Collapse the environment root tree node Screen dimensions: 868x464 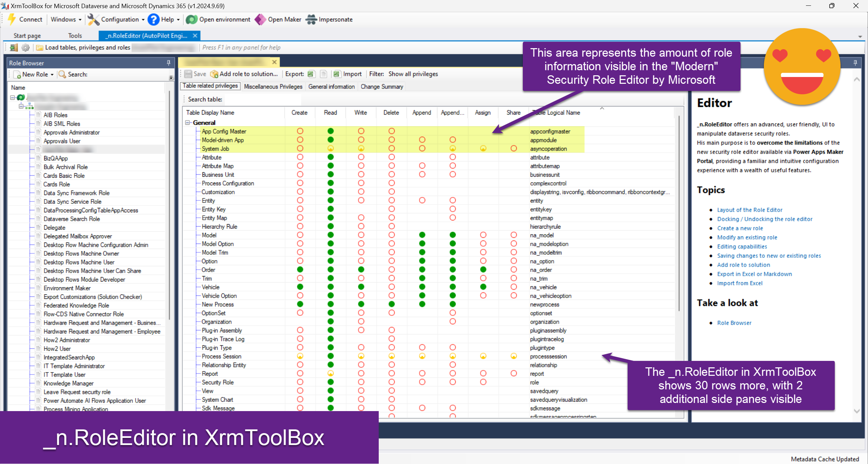(x=13, y=98)
